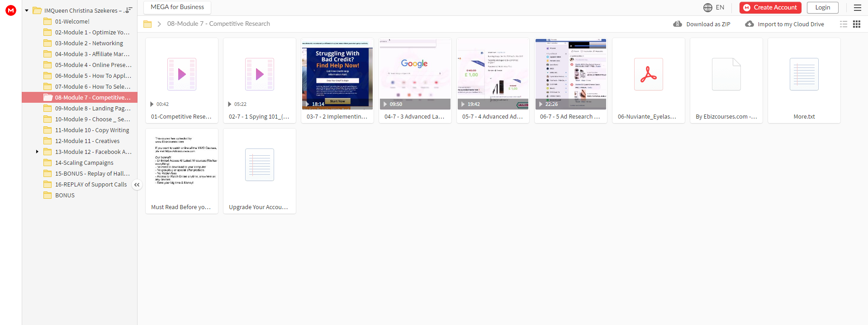Click the breadcrumb root folder icon
Viewport: 868px width, 325px height.
[147, 24]
